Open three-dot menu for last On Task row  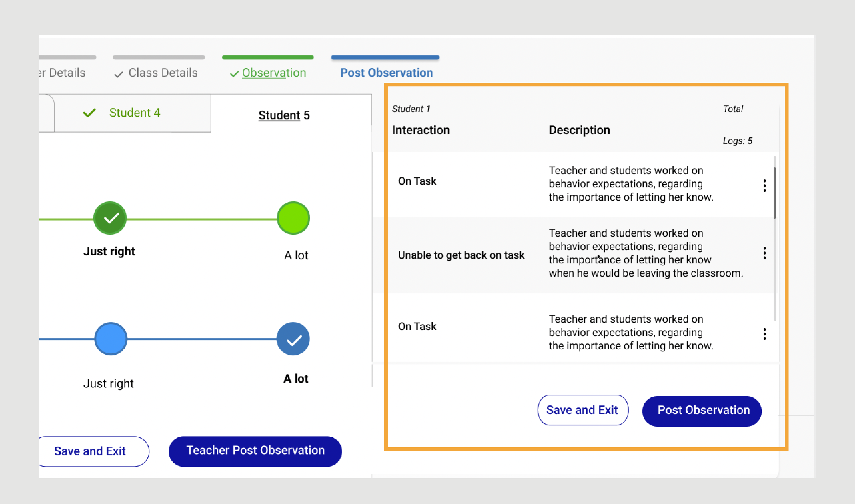(x=764, y=334)
